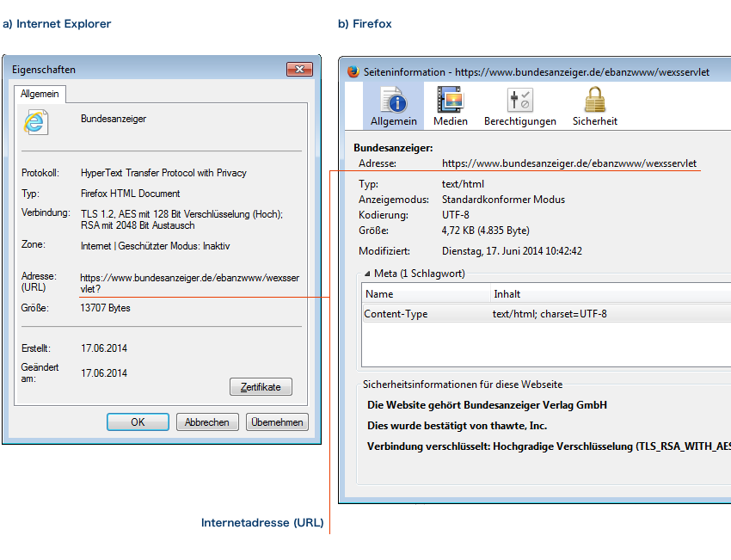Viewport: 731px width, 560px height.
Task: Click the '4,72 KB (4.835 Byte)' size value
Action: click(485, 231)
